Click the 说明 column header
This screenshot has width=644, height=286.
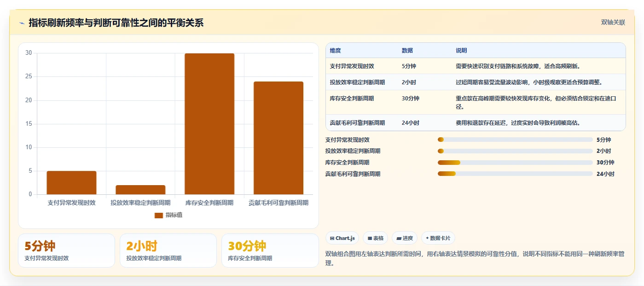(461, 50)
